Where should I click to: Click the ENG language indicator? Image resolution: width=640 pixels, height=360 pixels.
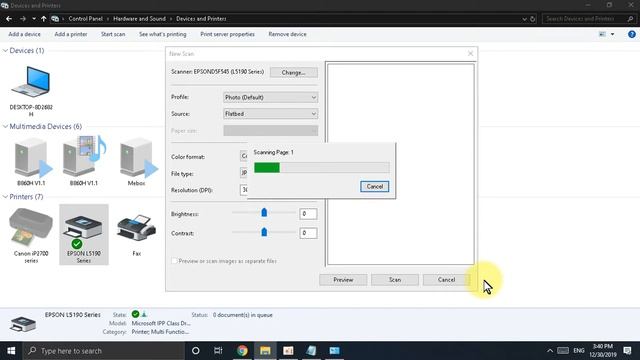[579, 351]
